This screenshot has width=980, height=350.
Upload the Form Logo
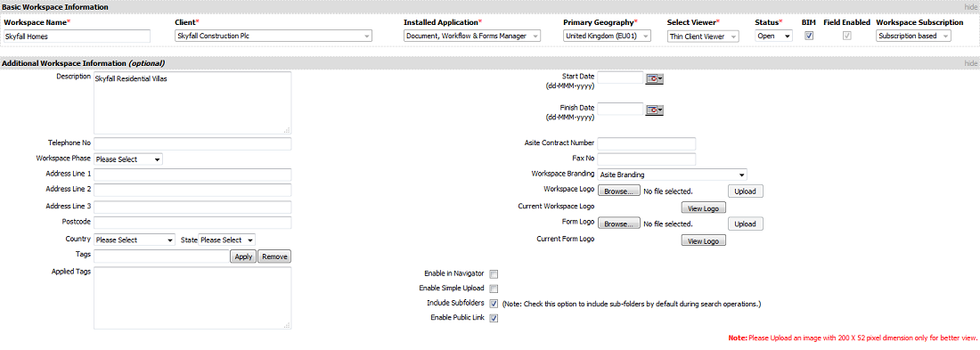tap(745, 224)
